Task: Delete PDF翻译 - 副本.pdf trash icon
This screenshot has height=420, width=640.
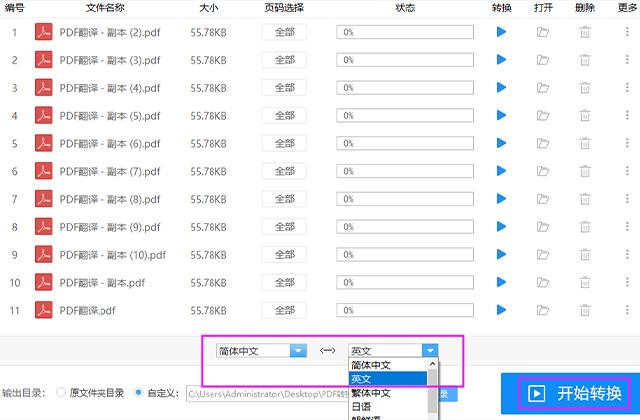Action: [585, 282]
